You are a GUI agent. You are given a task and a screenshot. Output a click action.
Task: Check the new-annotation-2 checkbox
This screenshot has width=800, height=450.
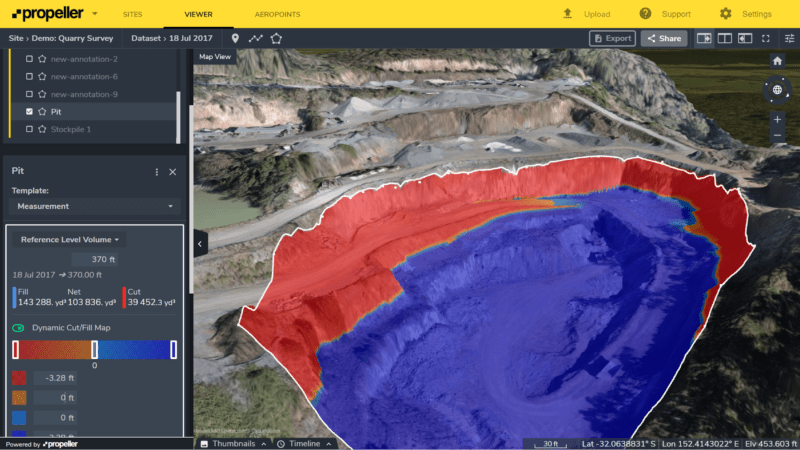[29, 59]
